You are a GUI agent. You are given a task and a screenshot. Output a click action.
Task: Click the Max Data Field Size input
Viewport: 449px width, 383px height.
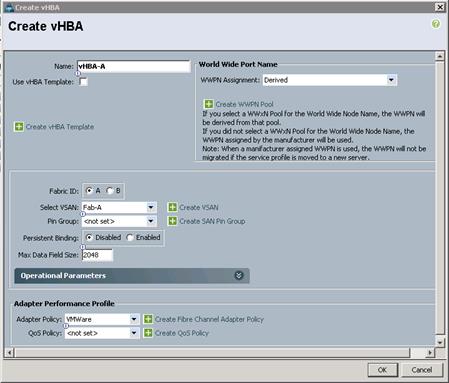97,255
